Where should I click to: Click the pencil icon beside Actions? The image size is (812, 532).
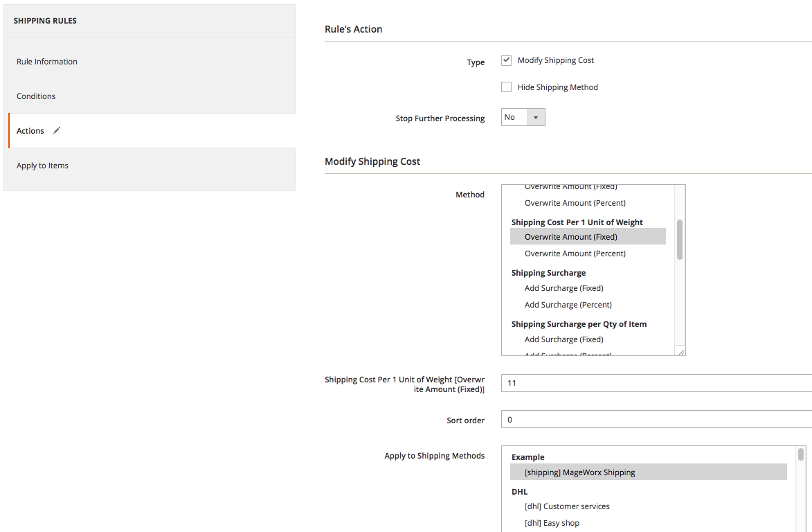point(57,130)
